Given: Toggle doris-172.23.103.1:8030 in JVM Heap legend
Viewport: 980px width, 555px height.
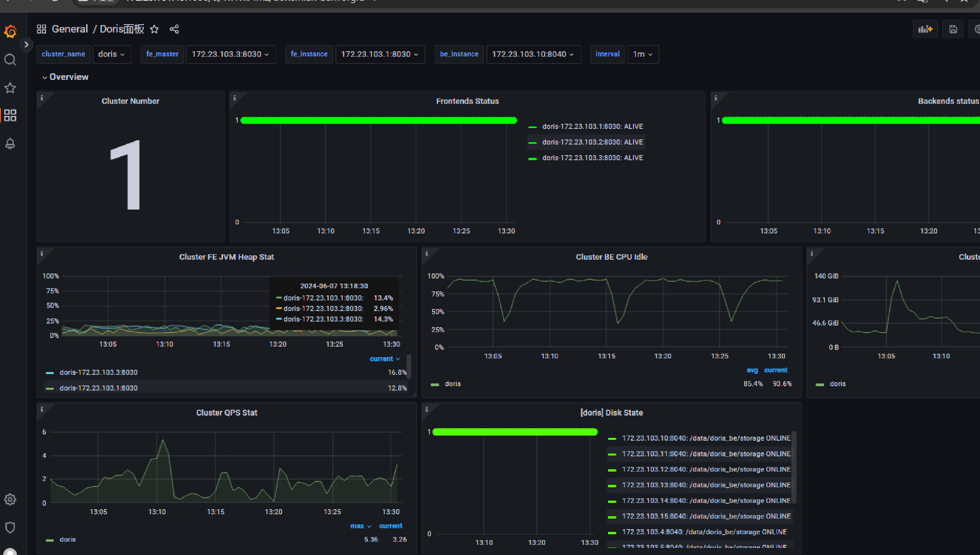Looking at the screenshot, I should coord(98,388).
